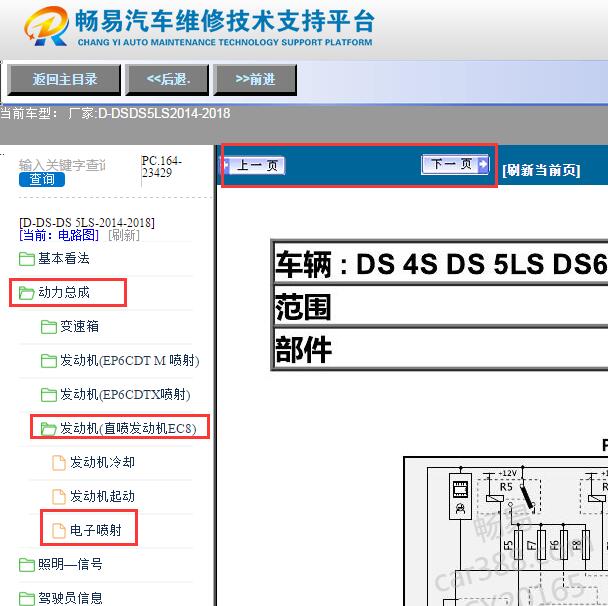Click the 范围 table row
Viewport: 608px width, 606px height.
[x=440, y=306]
